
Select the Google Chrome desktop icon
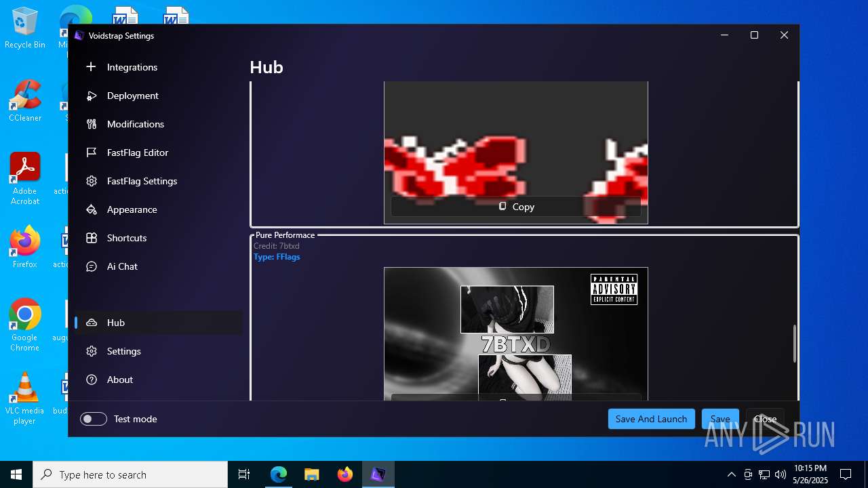[x=25, y=325]
